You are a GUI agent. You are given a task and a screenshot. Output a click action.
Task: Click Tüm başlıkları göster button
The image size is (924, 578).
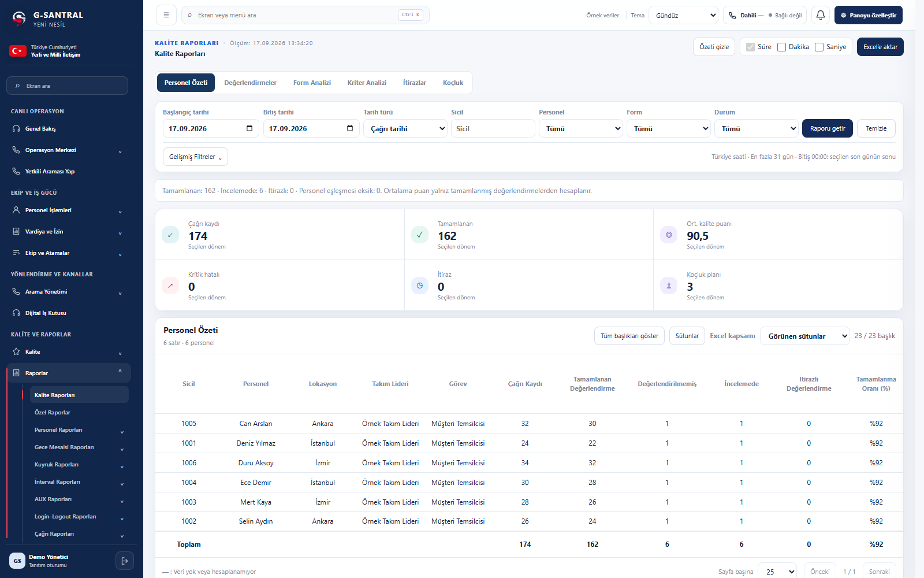tap(629, 336)
